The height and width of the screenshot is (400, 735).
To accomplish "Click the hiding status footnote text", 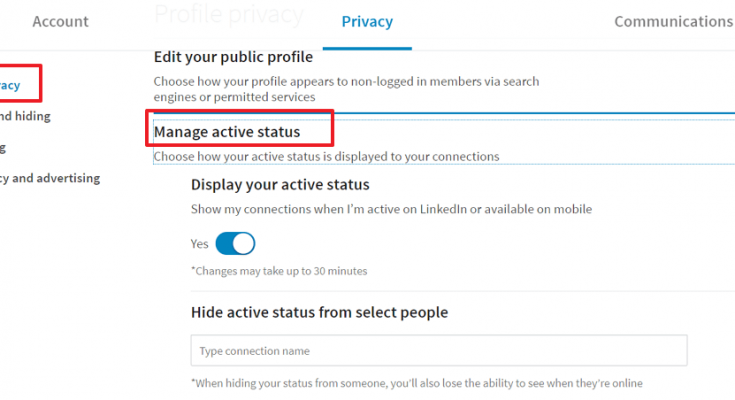I will (417, 383).
